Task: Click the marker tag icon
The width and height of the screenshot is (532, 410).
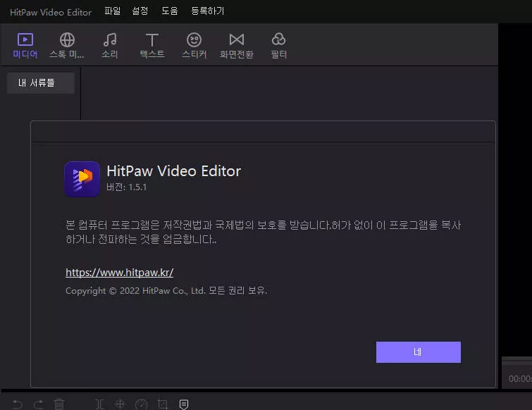Action: click(183, 404)
